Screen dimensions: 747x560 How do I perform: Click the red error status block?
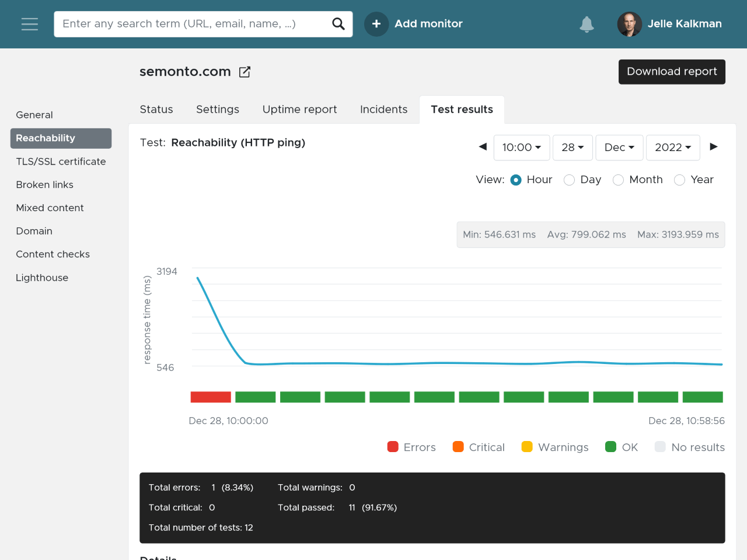[211, 397]
